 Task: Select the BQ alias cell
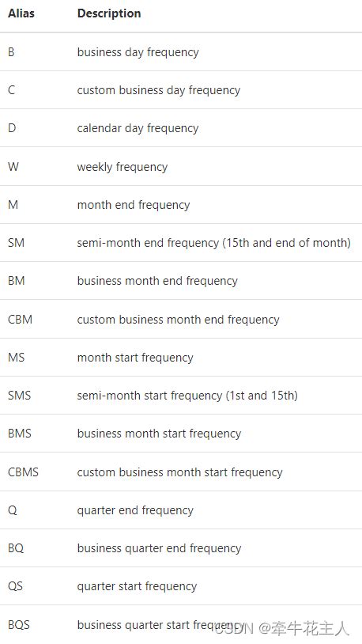[x=16, y=548]
